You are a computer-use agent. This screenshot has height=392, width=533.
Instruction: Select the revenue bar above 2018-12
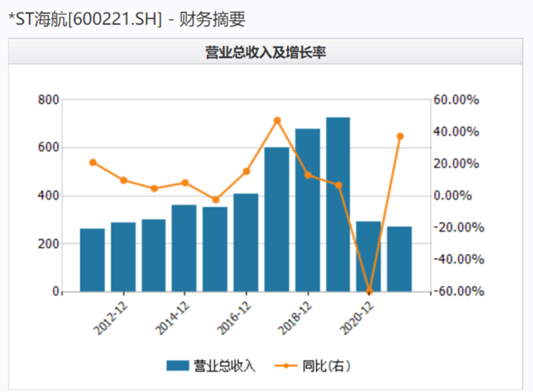(x=308, y=210)
